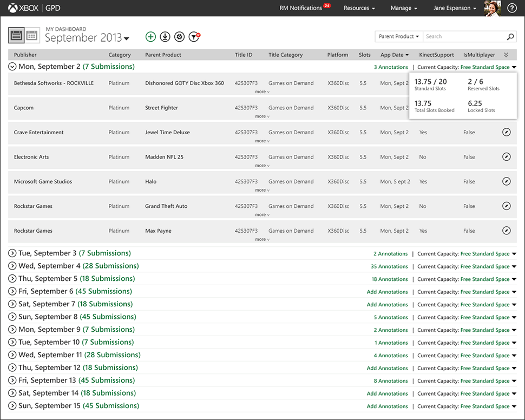Switch to list view icon
This screenshot has width=525, height=420.
16,35
